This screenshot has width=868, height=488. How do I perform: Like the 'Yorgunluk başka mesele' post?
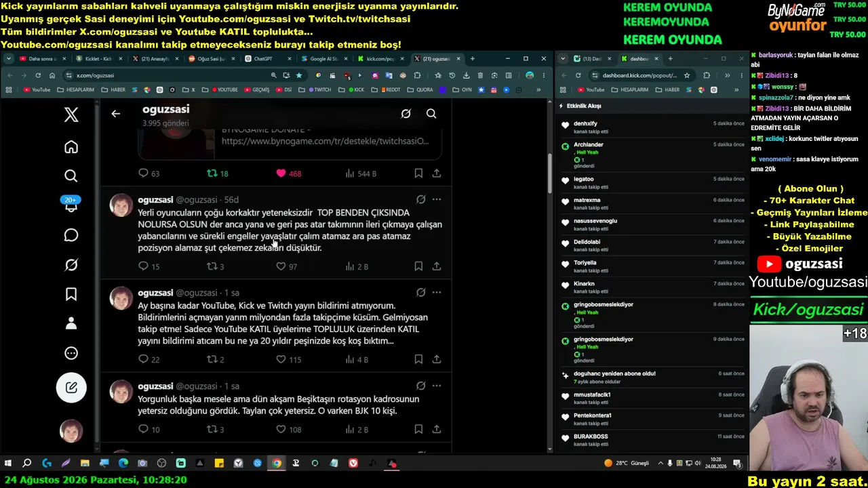tap(288, 429)
